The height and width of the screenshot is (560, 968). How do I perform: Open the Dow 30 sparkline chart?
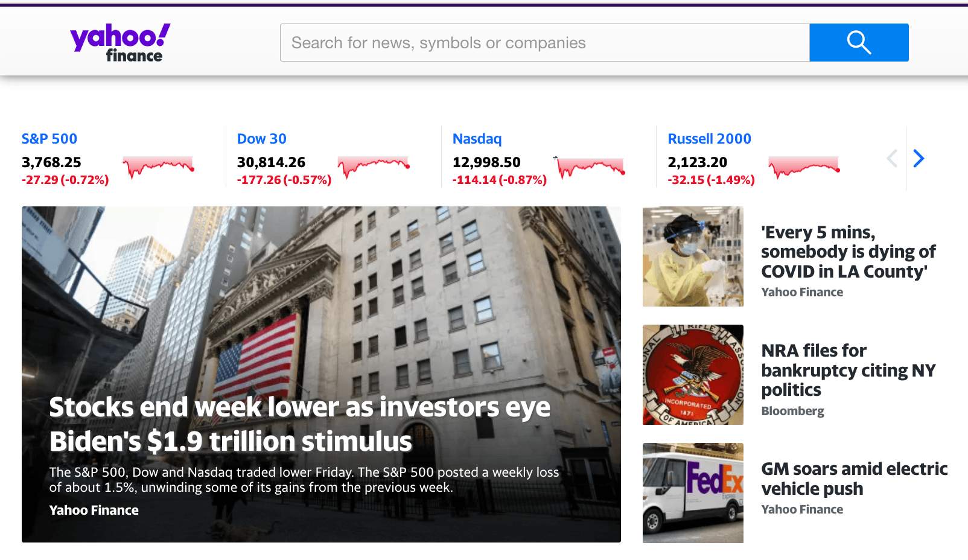(374, 167)
